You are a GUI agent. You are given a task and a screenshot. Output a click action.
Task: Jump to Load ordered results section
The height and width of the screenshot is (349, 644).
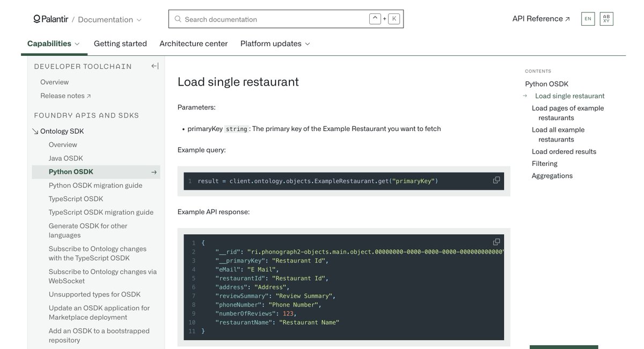coord(564,151)
